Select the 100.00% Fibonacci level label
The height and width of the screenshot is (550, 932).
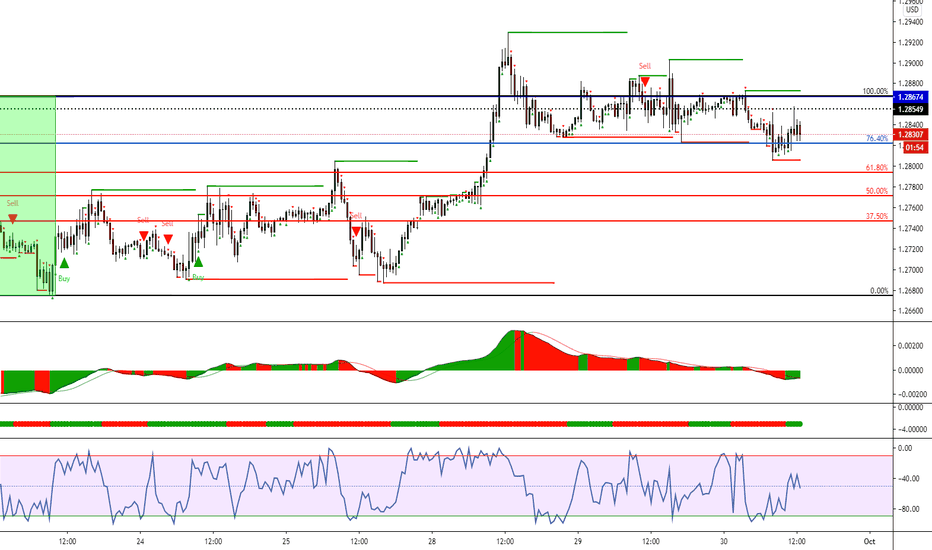tap(876, 92)
